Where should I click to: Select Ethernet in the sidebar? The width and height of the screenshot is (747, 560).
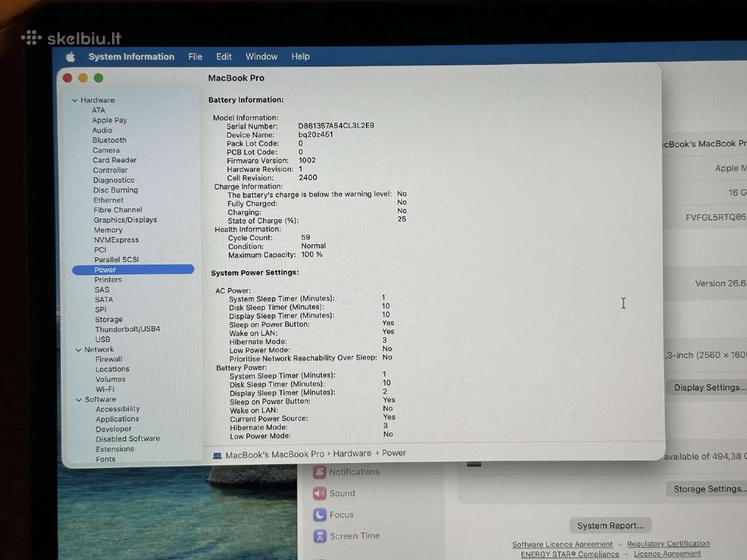point(109,200)
